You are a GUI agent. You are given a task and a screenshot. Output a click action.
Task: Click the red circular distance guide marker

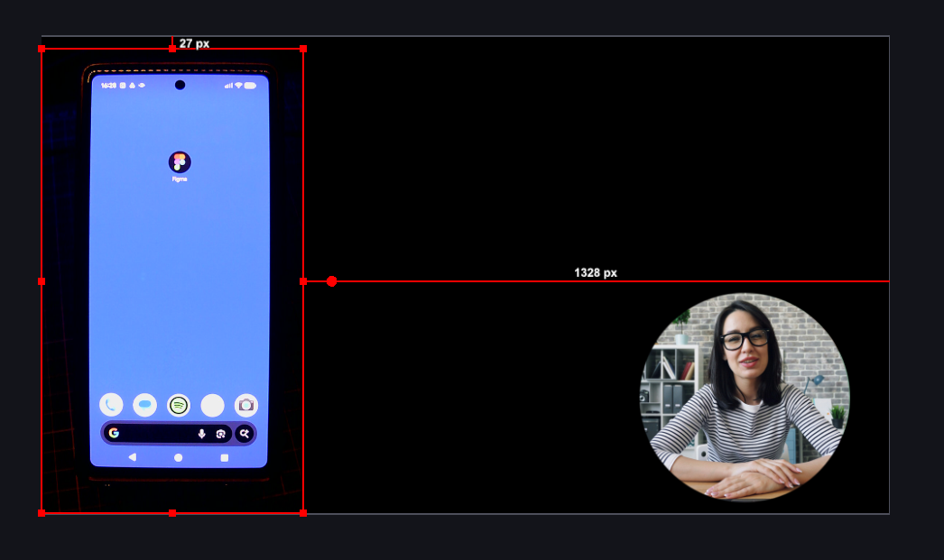(332, 281)
